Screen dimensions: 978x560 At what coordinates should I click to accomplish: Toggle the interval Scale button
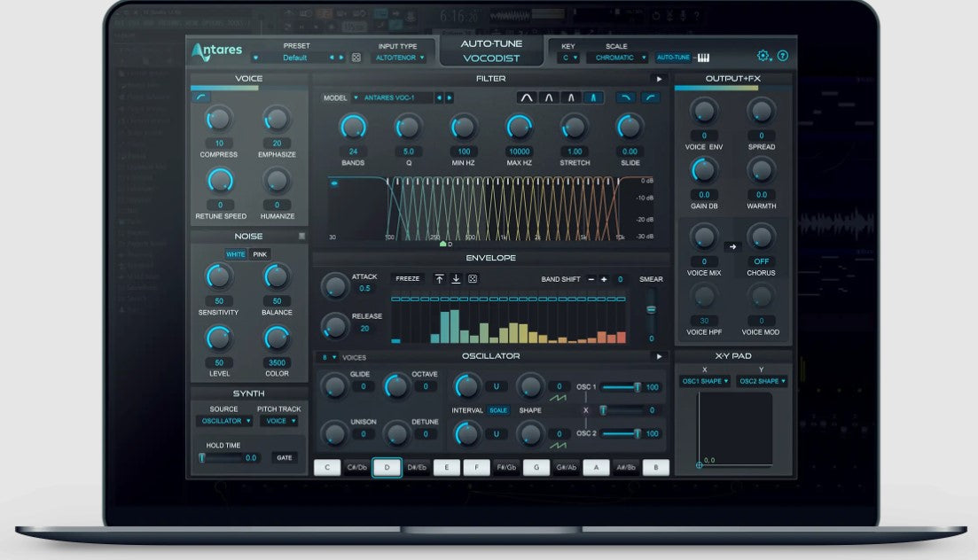coord(498,410)
